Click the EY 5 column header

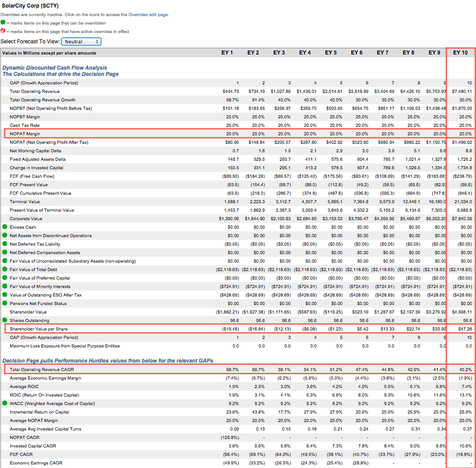pyautogui.click(x=330, y=53)
